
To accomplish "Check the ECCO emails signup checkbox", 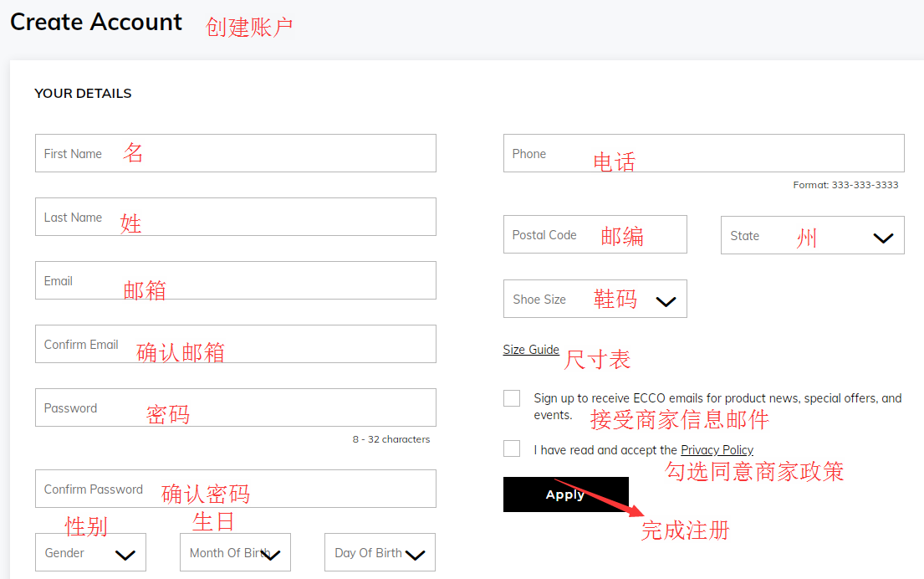I will (512, 398).
